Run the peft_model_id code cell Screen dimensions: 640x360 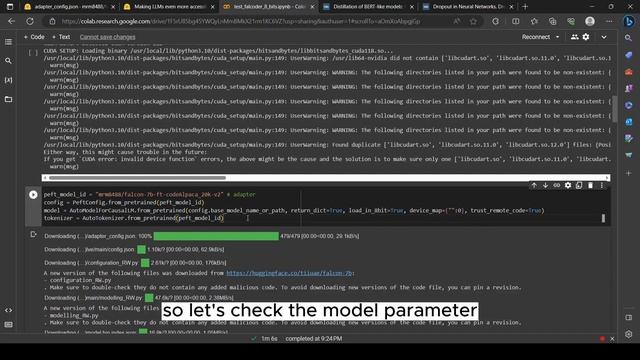[33, 195]
